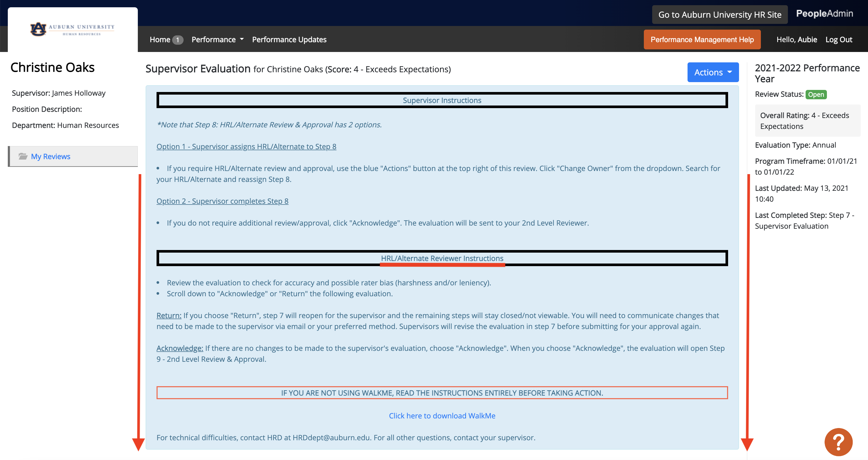Click the download WalkMe link
This screenshot has width=868, height=460.
coord(442,416)
